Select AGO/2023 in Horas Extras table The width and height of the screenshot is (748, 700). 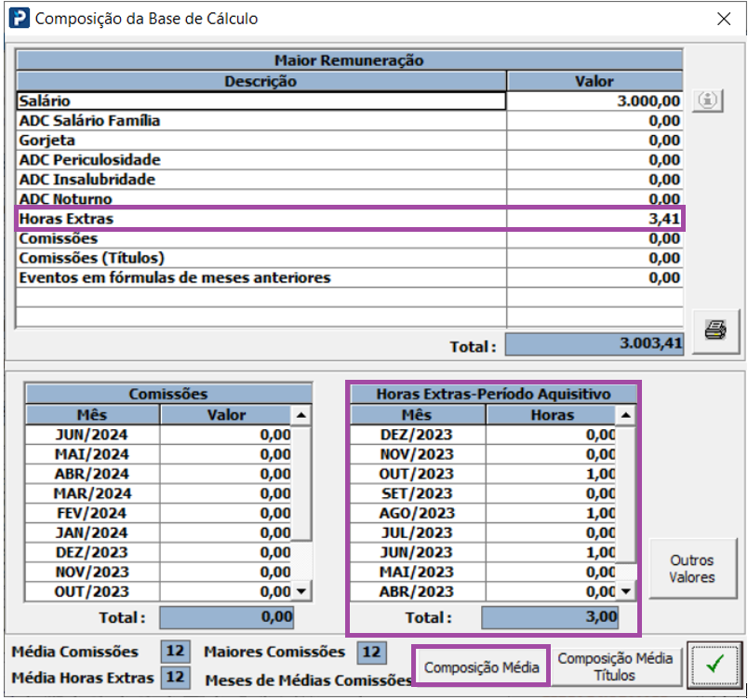point(418,513)
